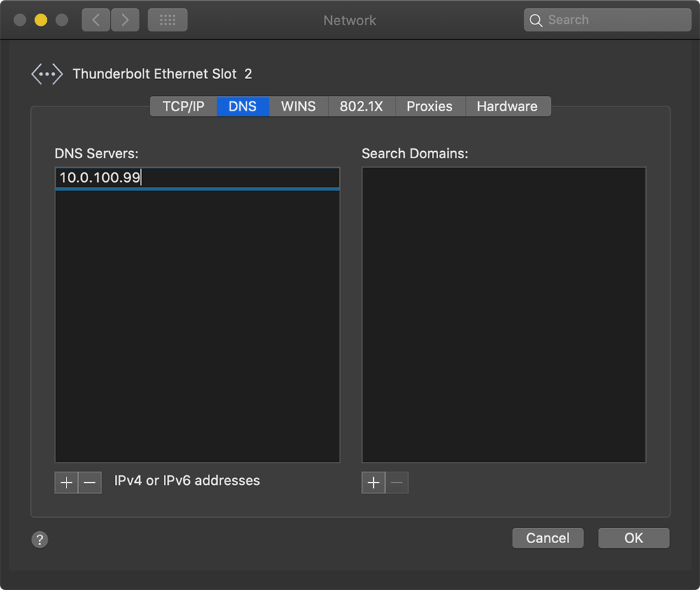Viewport: 700px width, 590px height.
Task: Click inside the Search Domains list
Action: 503,315
